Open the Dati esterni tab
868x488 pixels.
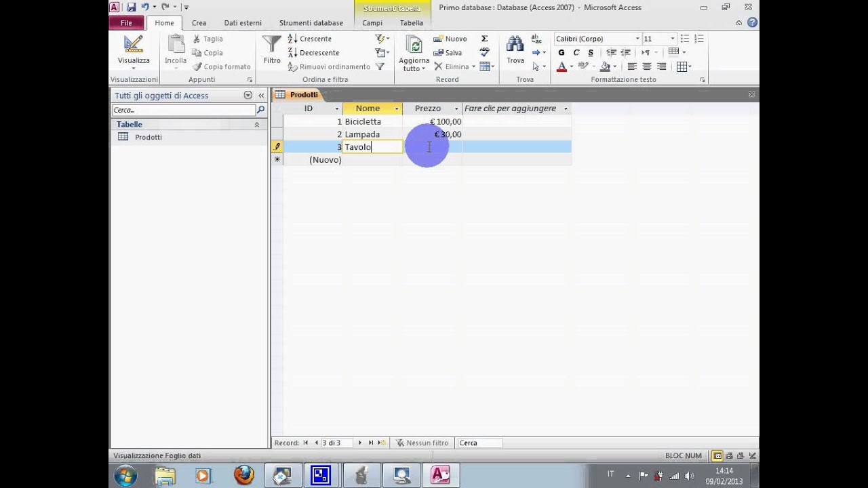tap(243, 22)
